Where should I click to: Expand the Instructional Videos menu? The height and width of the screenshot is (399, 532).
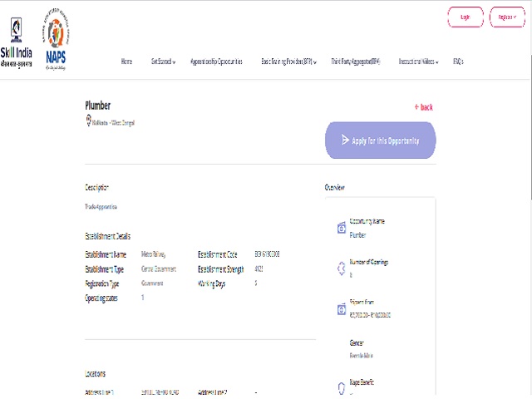[418, 62]
